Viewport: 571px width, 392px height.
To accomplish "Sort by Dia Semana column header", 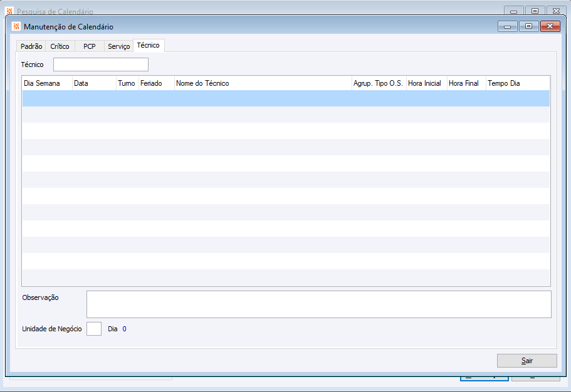I will coord(48,83).
